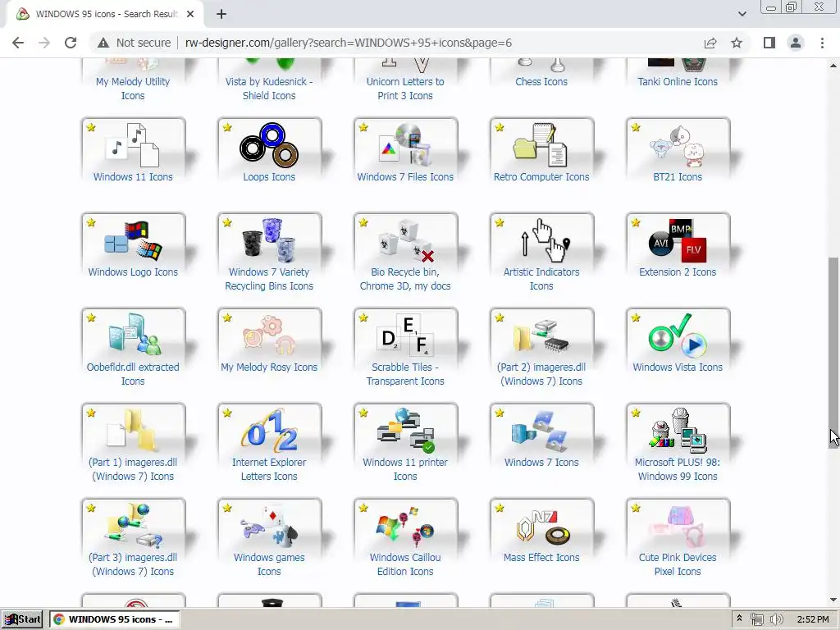Click Windows Vista Icons thumbnail
This screenshot has width=840, height=630.
(x=678, y=335)
